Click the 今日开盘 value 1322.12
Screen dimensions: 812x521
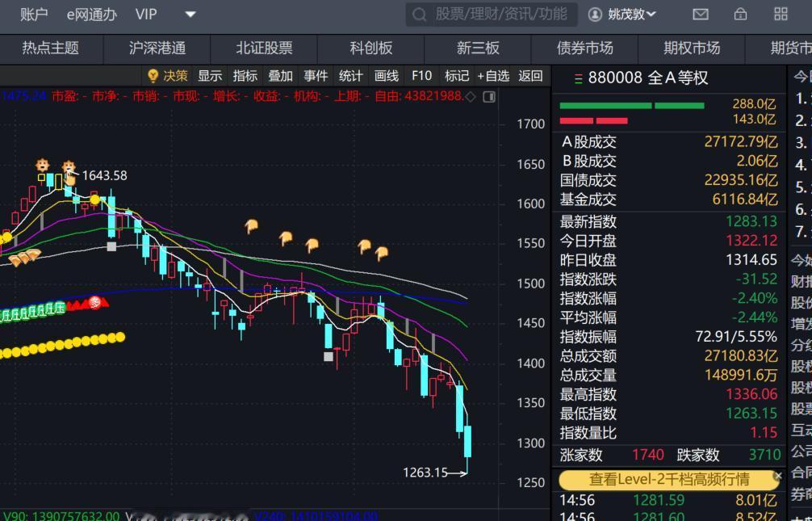[751, 241]
